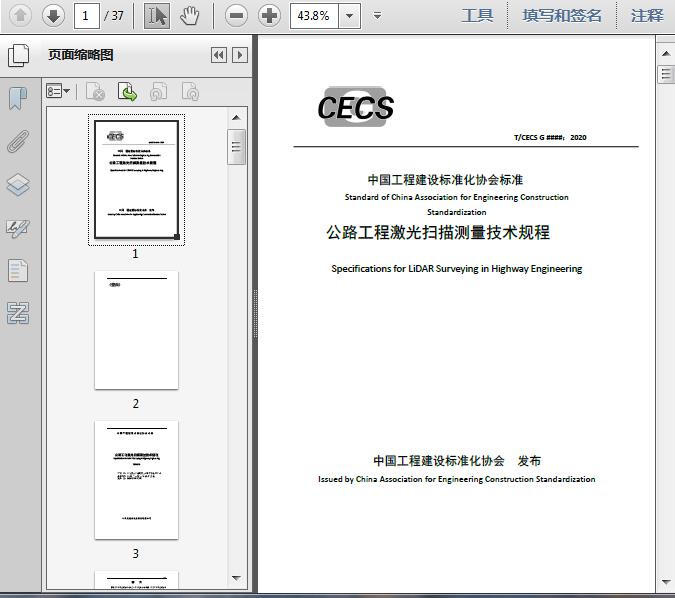This screenshot has width=675, height=598.
Task: Click the thumbnail panel scrollbar handle
Action: click(x=236, y=147)
